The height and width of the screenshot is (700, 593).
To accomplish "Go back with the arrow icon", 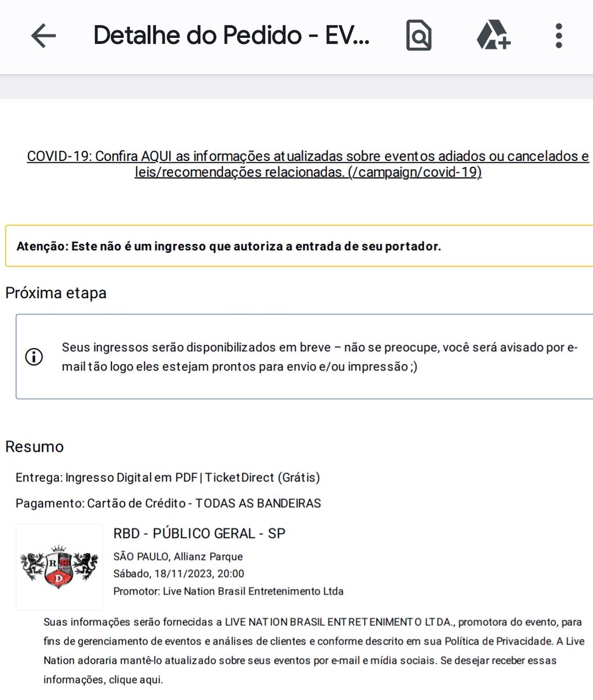I will coord(43,36).
